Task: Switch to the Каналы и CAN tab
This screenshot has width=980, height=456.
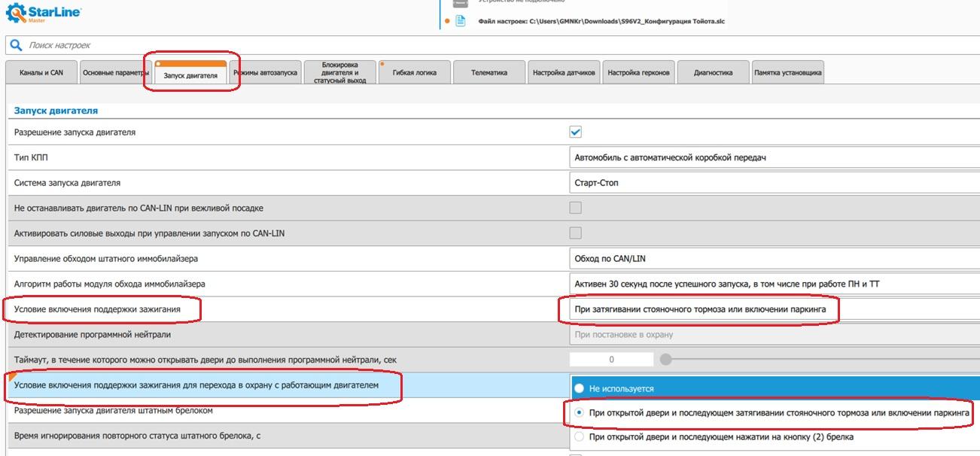Action: [x=41, y=73]
